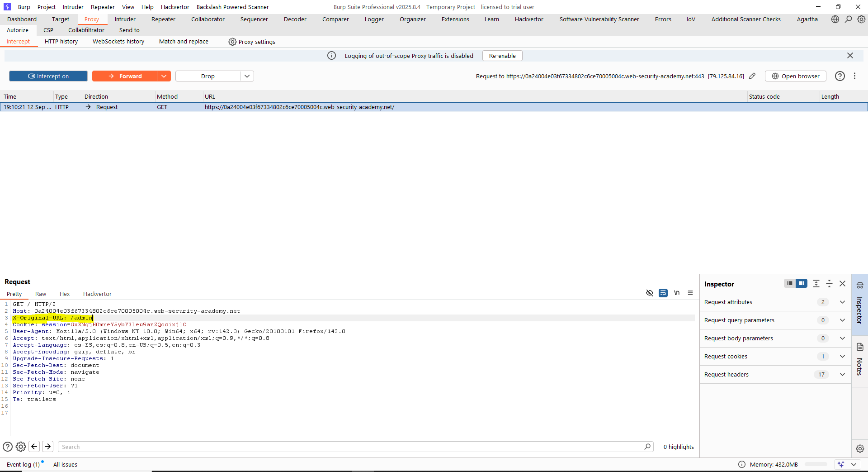Switch to the HTTP history tab

pos(61,42)
